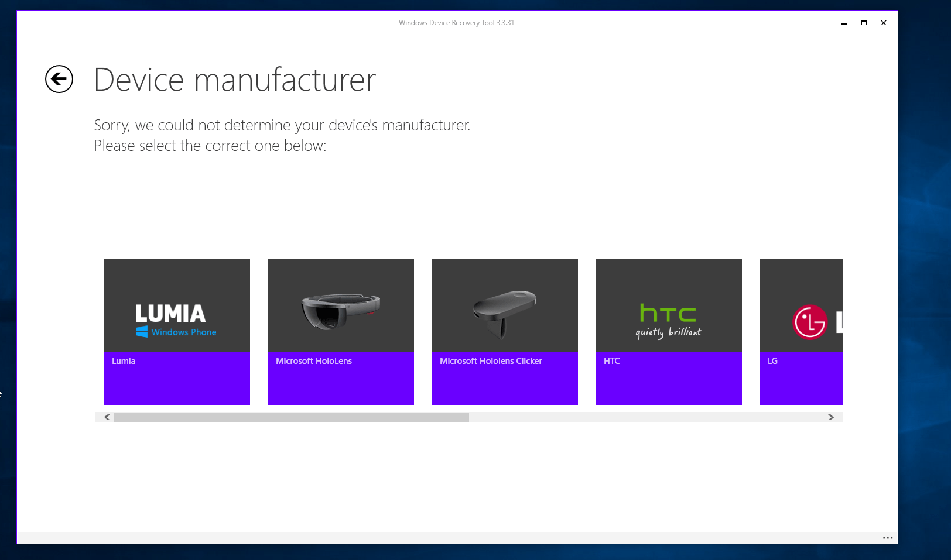Click the left arrow of horizontal scrollbar
The height and width of the screenshot is (560, 951).
pyautogui.click(x=107, y=417)
